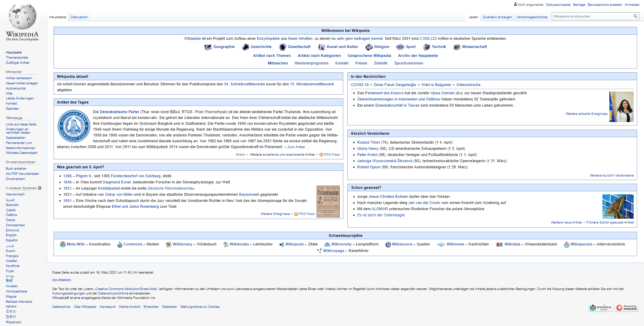Click the Wikipedia durchsuchen search field
Viewport: 644px width, 326px height.
[592, 16]
